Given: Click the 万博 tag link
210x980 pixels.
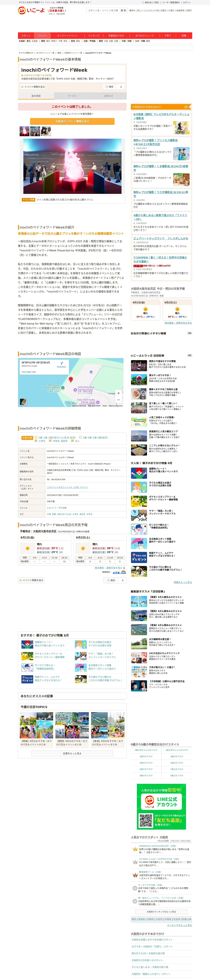Looking at the screenshot, I should 48,514.
